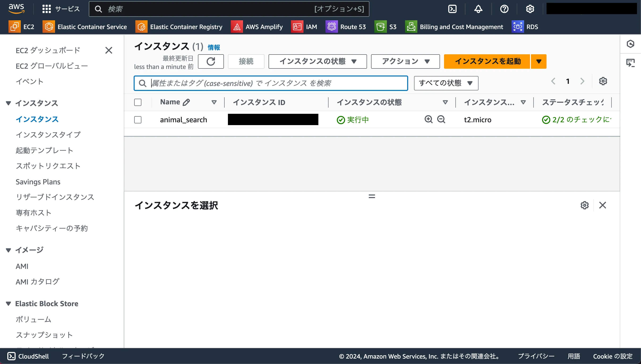Open the help panel

click(504, 9)
